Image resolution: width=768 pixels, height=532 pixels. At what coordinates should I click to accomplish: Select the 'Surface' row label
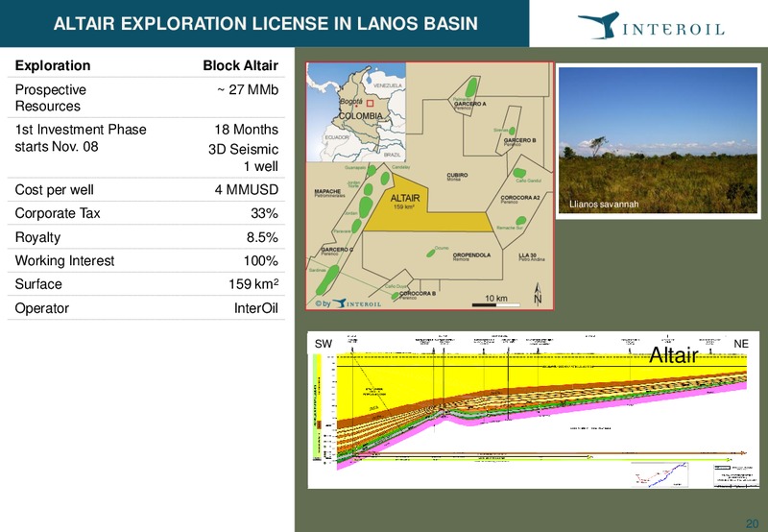pos(38,284)
